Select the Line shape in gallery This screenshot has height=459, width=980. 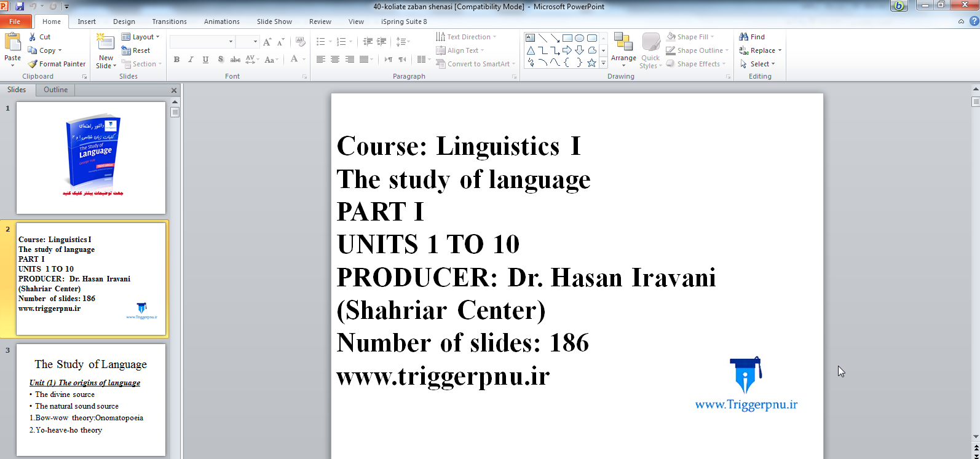pos(543,37)
